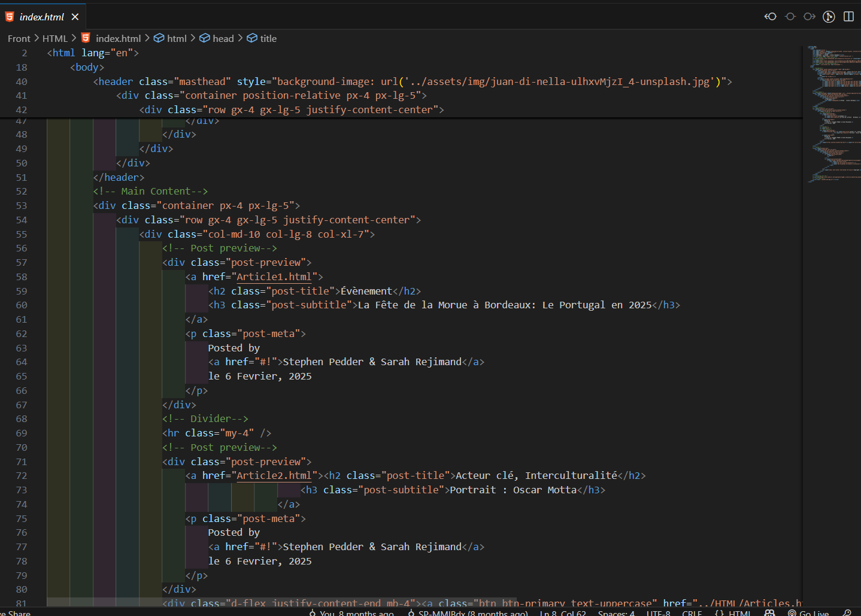The width and height of the screenshot is (861, 616).
Task: Click the 'head' breadcrumb item
Action: (223, 38)
